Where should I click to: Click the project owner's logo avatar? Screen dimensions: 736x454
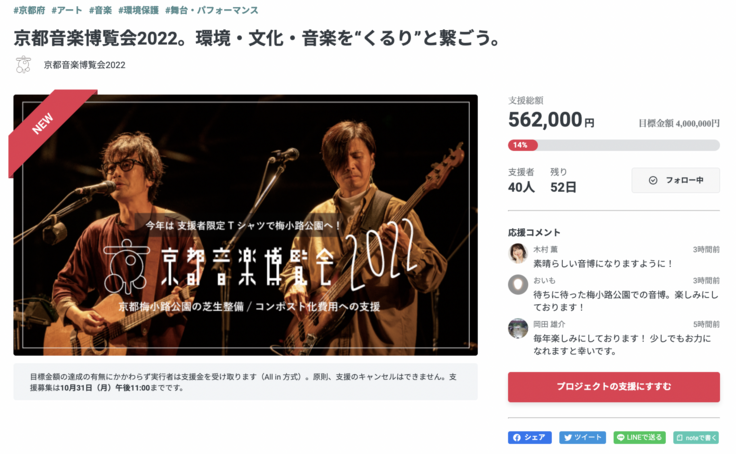[x=23, y=65]
